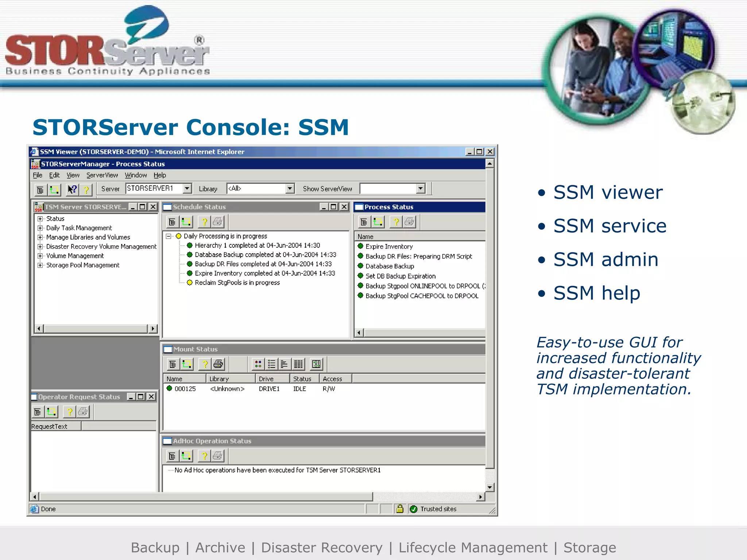Open the Edit menu
Viewport: 747px width, 560px height.
[x=54, y=175]
